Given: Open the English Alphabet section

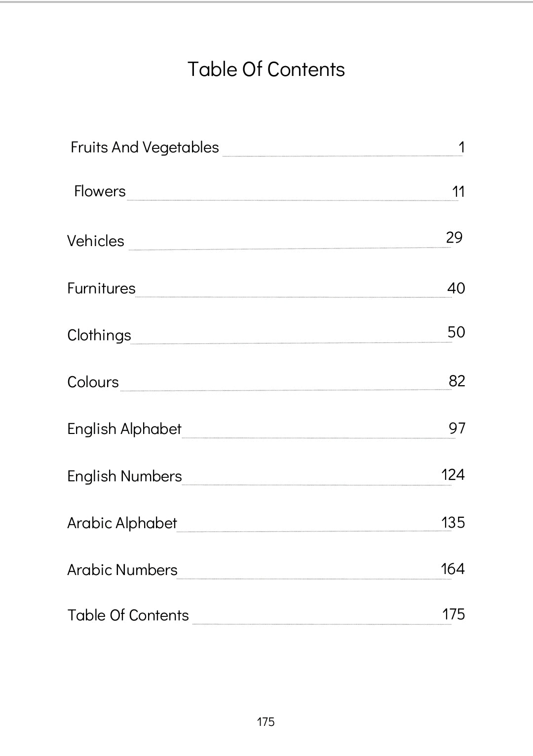Looking at the screenshot, I should (124, 429).
